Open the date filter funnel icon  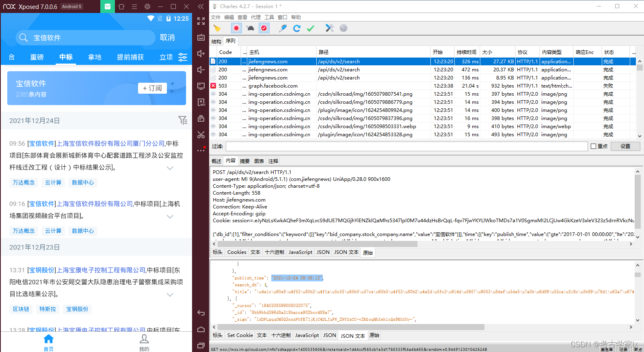(x=183, y=120)
